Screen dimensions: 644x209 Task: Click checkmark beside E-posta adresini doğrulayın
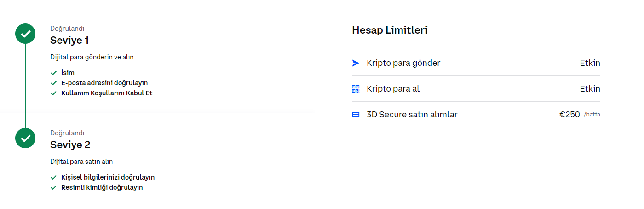(54, 83)
